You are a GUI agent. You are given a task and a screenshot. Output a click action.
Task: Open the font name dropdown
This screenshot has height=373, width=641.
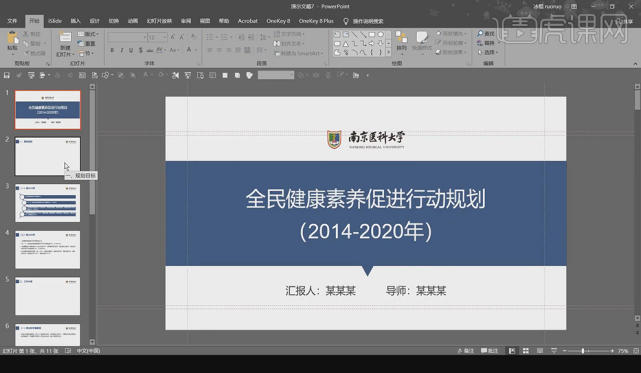click(x=145, y=37)
